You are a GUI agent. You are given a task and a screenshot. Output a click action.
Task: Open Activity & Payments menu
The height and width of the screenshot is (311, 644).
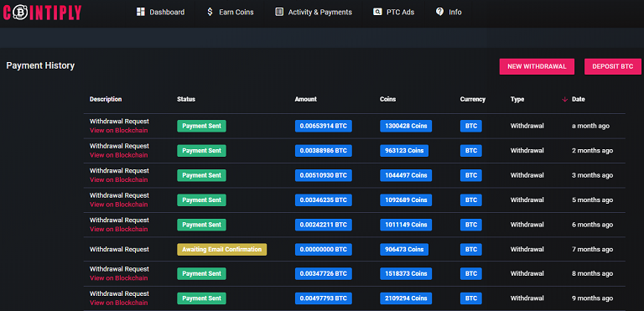click(314, 13)
